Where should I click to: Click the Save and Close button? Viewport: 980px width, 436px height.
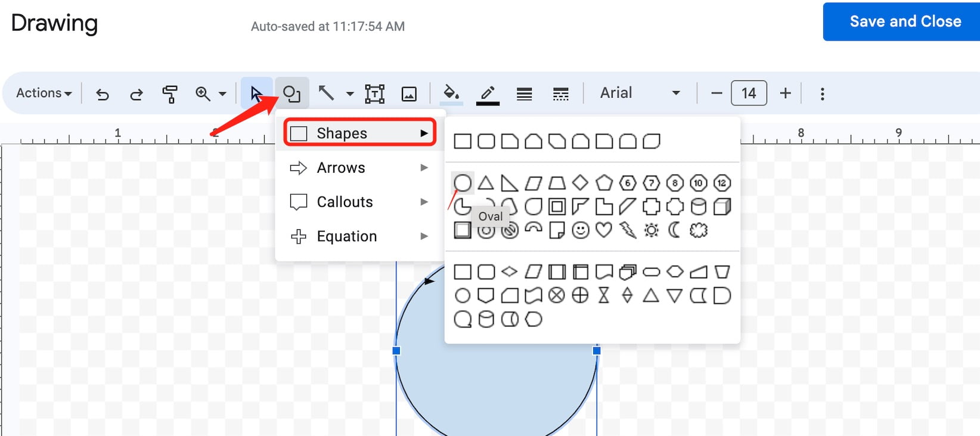901,22
